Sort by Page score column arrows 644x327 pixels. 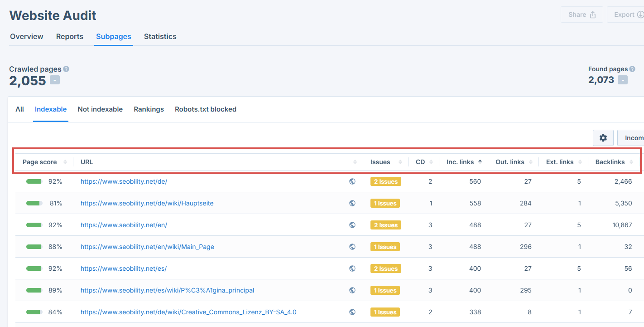click(65, 162)
